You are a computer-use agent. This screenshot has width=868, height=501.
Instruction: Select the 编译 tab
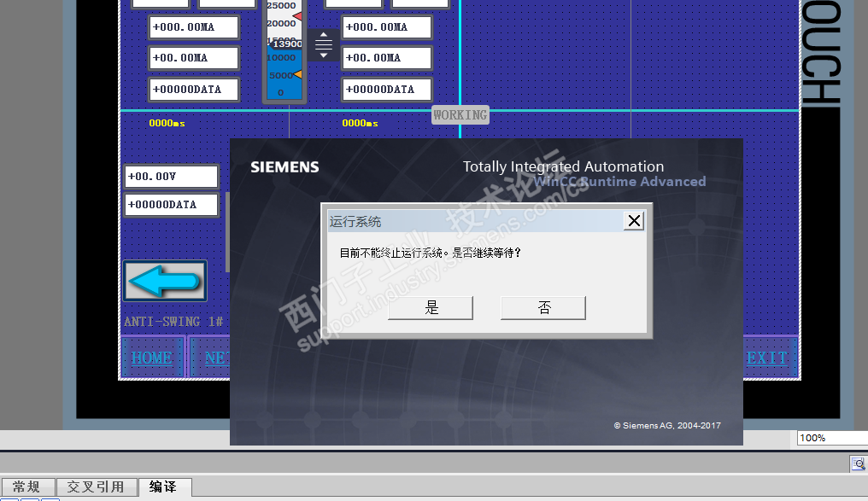pos(164,486)
